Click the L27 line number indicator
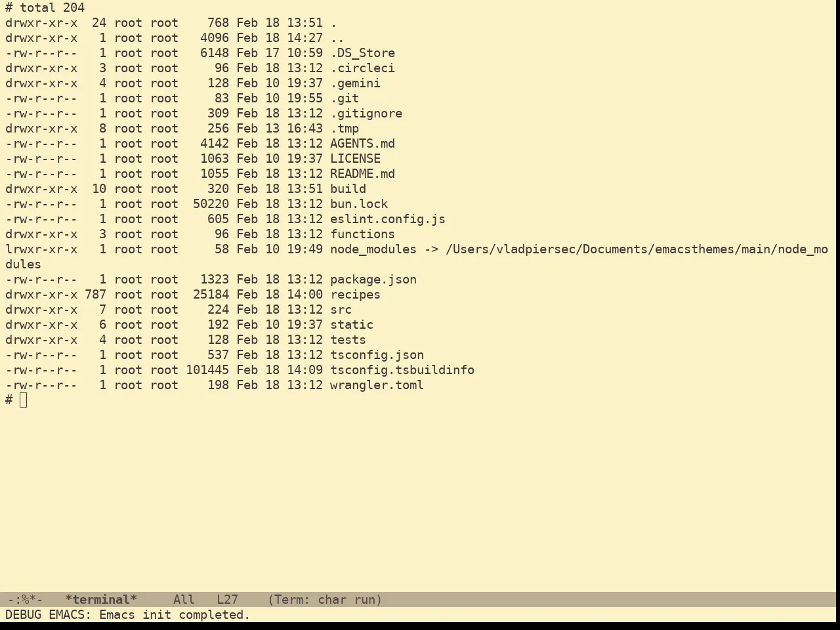Image resolution: width=840 pixels, height=630 pixels. point(227,600)
